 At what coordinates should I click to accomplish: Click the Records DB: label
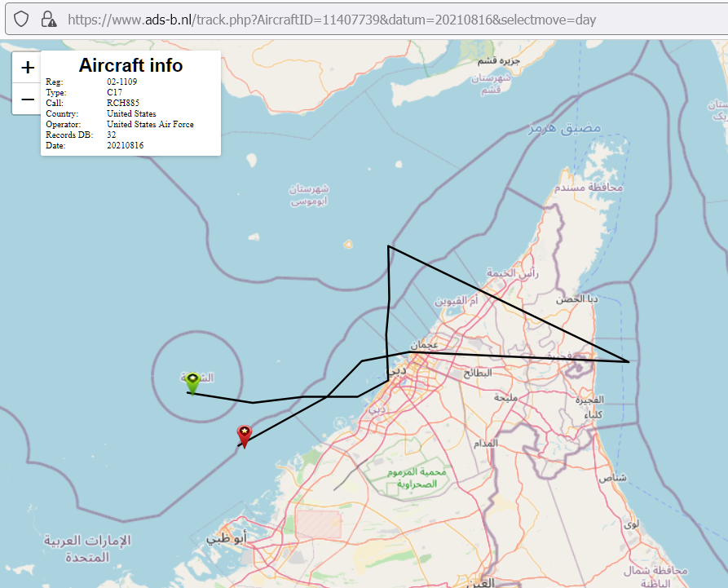69,135
